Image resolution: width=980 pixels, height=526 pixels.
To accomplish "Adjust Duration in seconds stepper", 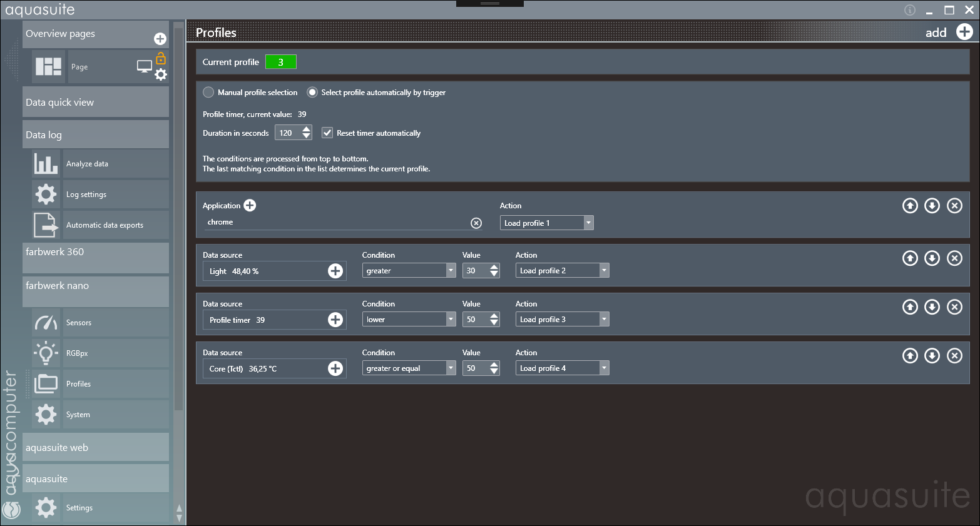I will (306, 133).
